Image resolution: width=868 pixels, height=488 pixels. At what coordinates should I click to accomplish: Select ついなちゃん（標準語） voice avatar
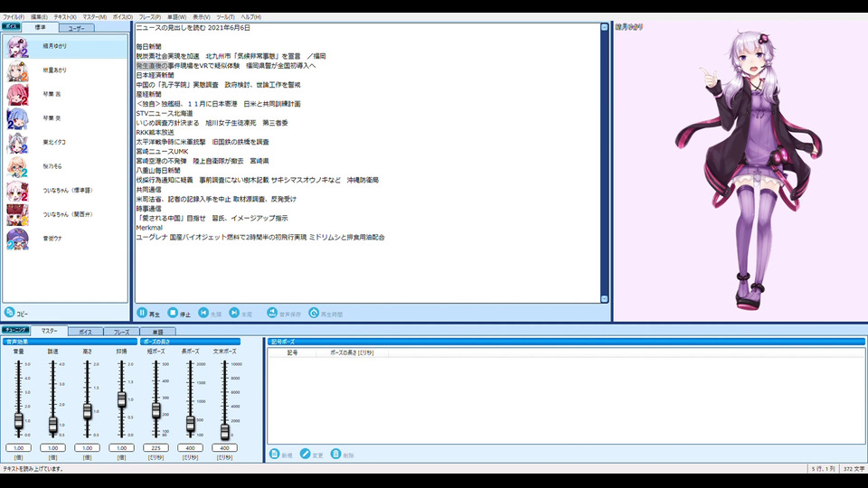tap(17, 191)
